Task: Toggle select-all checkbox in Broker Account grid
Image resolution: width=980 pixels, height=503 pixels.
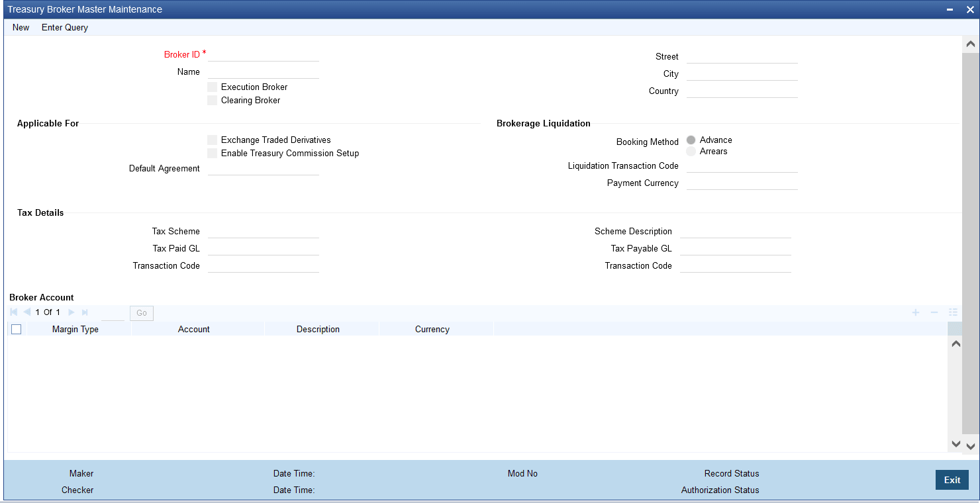Action: coord(17,330)
